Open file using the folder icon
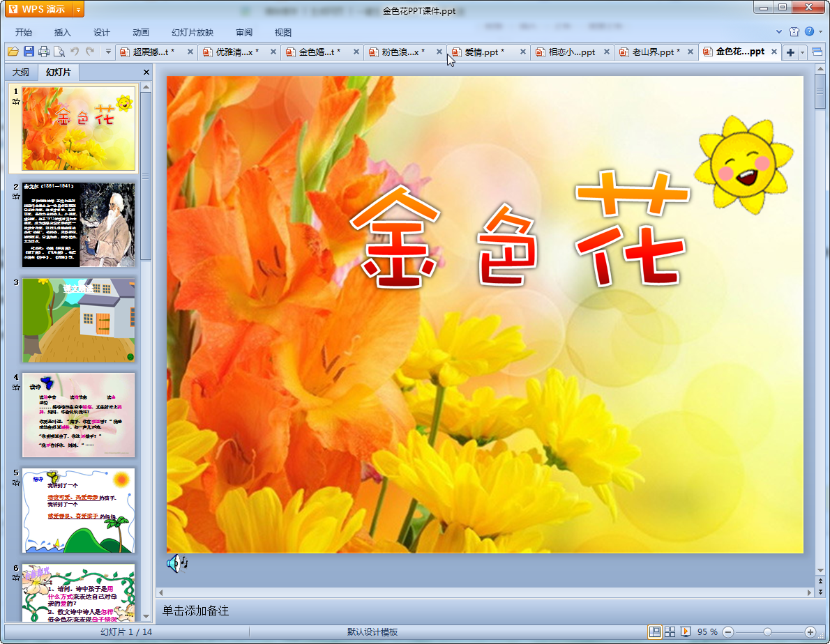 click(13, 52)
